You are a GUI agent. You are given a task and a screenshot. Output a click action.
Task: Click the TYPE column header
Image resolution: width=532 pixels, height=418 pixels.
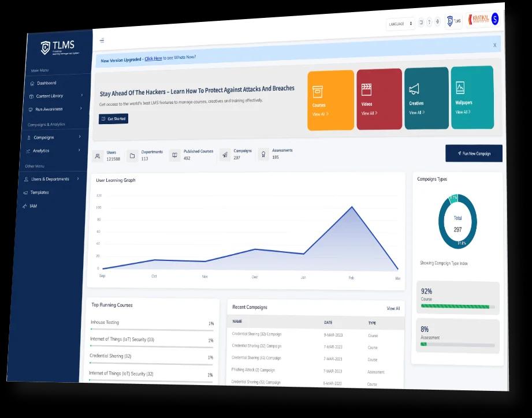(x=372, y=323)
